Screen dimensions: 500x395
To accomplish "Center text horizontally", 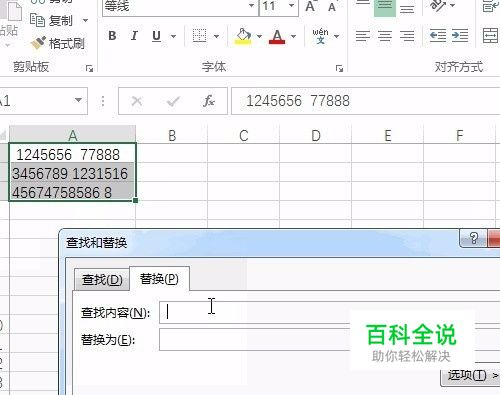I will pos(385,36).
